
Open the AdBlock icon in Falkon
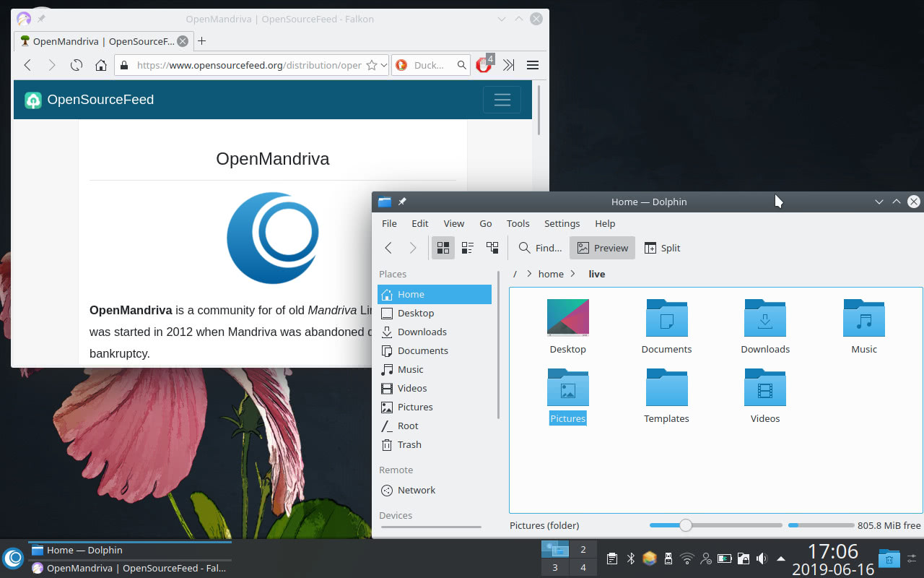click(x=484, y=64)
